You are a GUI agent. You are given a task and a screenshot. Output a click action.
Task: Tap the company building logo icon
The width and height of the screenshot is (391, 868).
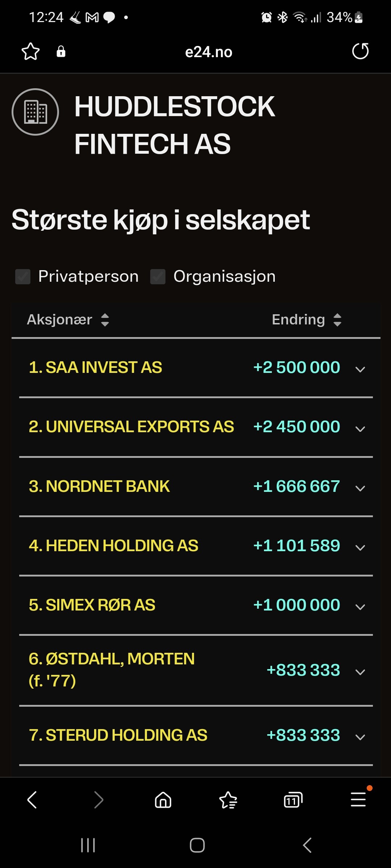click(x=35, y=112)
